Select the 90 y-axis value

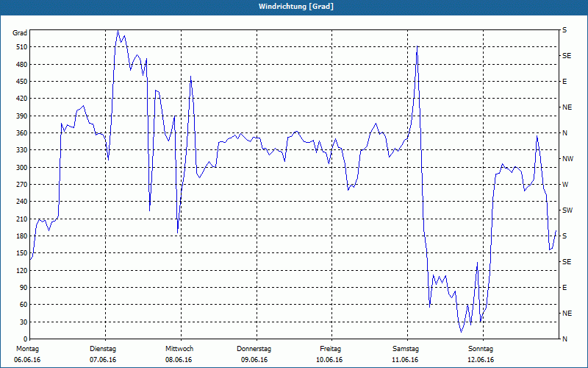point(24,288)
